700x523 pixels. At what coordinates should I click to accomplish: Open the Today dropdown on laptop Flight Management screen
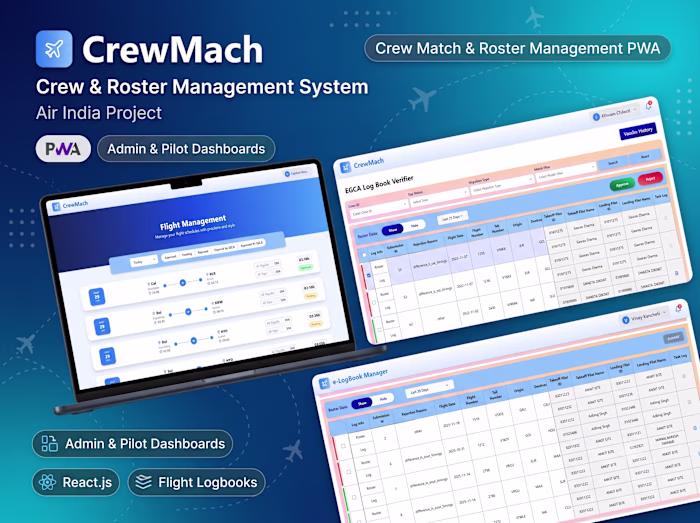144,262
